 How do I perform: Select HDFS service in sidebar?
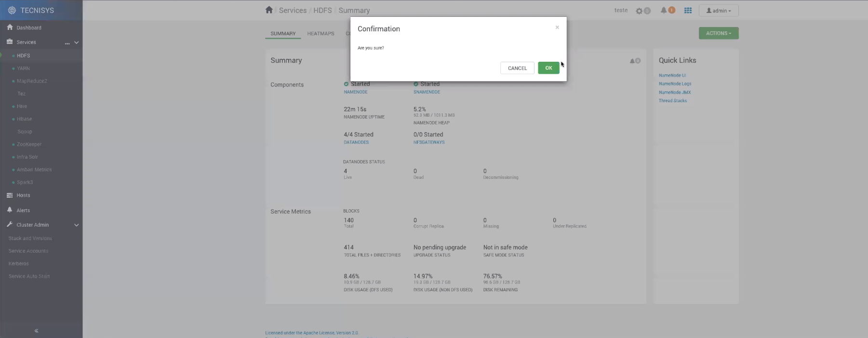[x=23, y=55]
